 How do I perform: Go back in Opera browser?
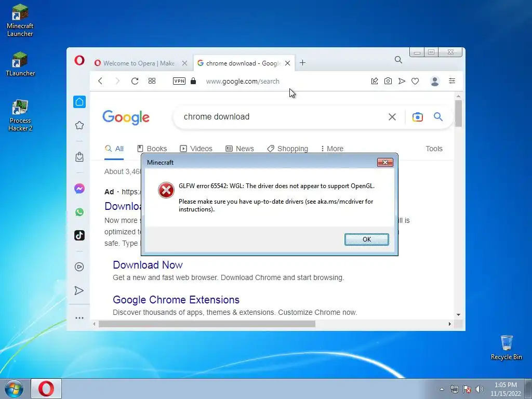(100, 81)
